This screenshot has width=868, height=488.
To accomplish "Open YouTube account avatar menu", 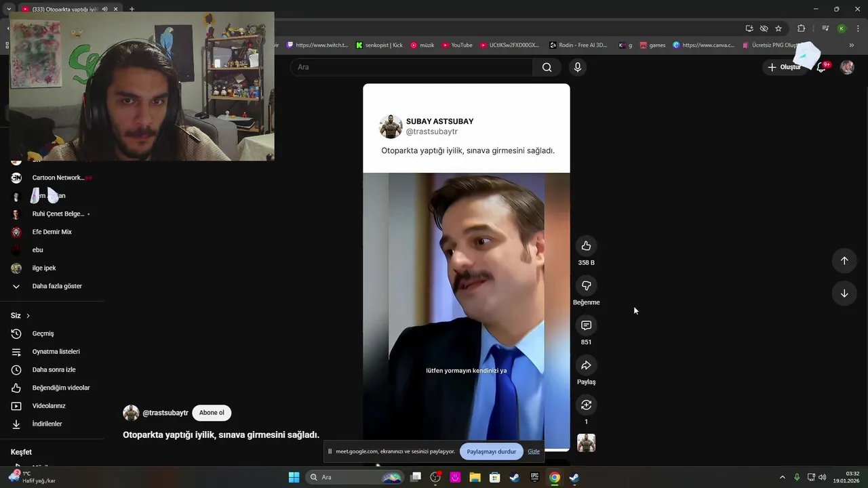I will pos(847,67).
